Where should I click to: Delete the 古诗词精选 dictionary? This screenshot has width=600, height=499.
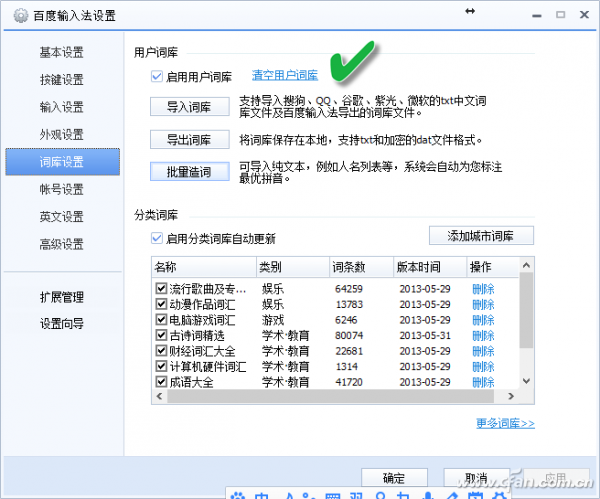coord(483,336)
